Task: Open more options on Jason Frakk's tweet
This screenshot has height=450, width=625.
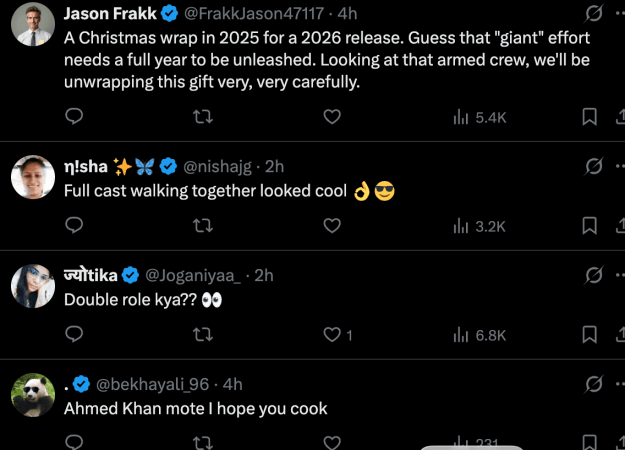Action: point(619,14)
